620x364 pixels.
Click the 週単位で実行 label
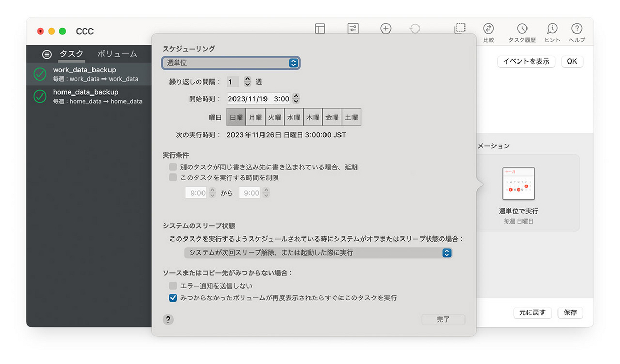(519, 211)
